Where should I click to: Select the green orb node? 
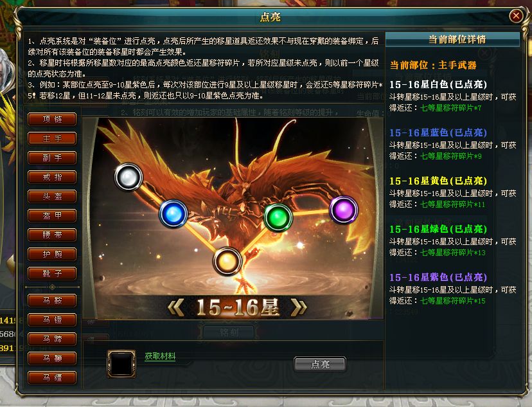tap(278, 217)
